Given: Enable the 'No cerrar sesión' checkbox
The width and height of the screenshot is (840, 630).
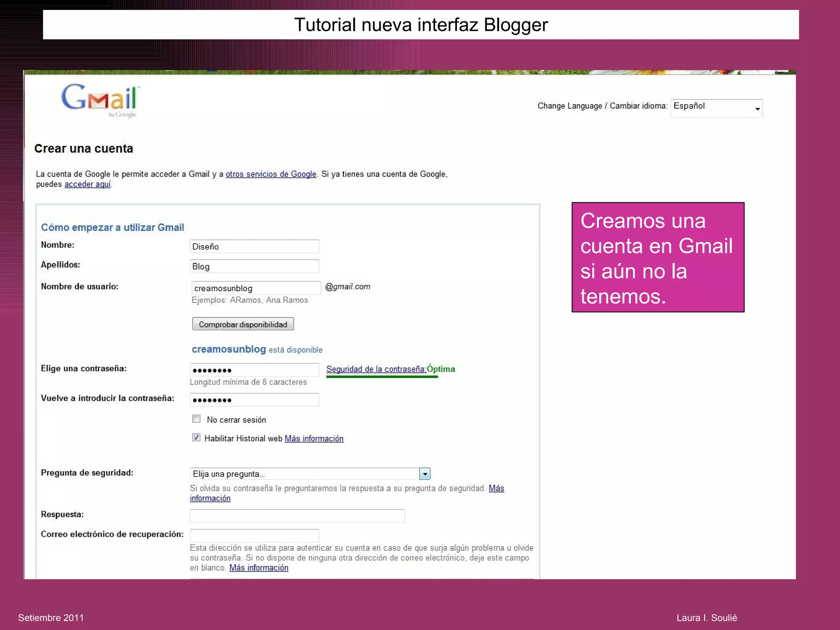Looking at the screenshot, I should click(196, 419).
